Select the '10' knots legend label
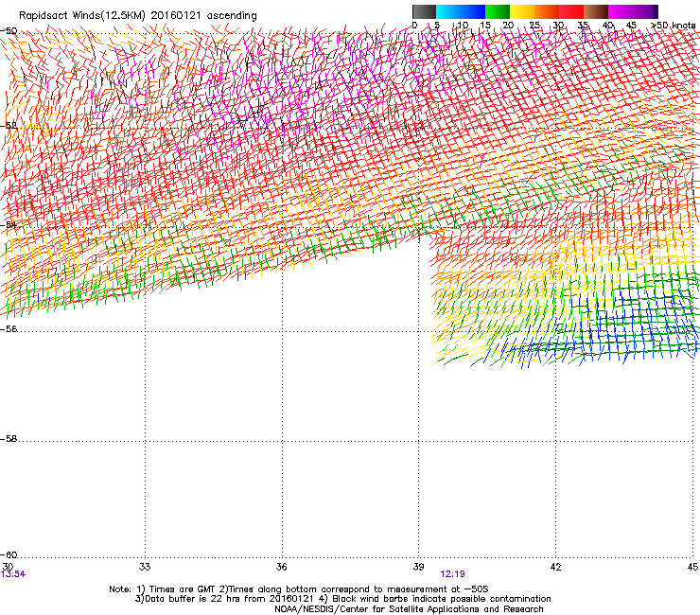700x615 pixels. pos(463,26)
